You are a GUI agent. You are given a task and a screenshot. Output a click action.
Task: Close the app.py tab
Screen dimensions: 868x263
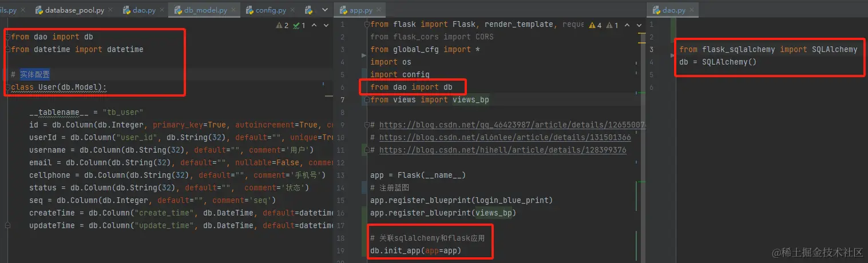[379, 10]
